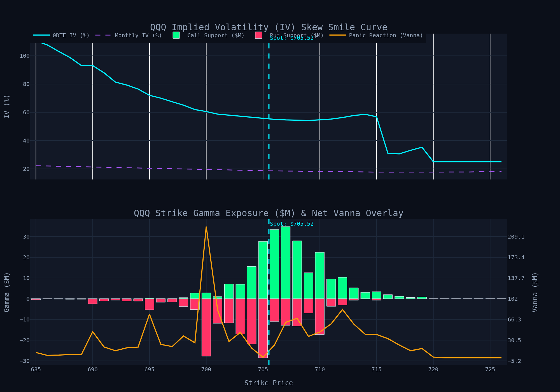The image size is (560, 392).
Task: Click the green call bar at strike 708
Action: pos(297,270)
